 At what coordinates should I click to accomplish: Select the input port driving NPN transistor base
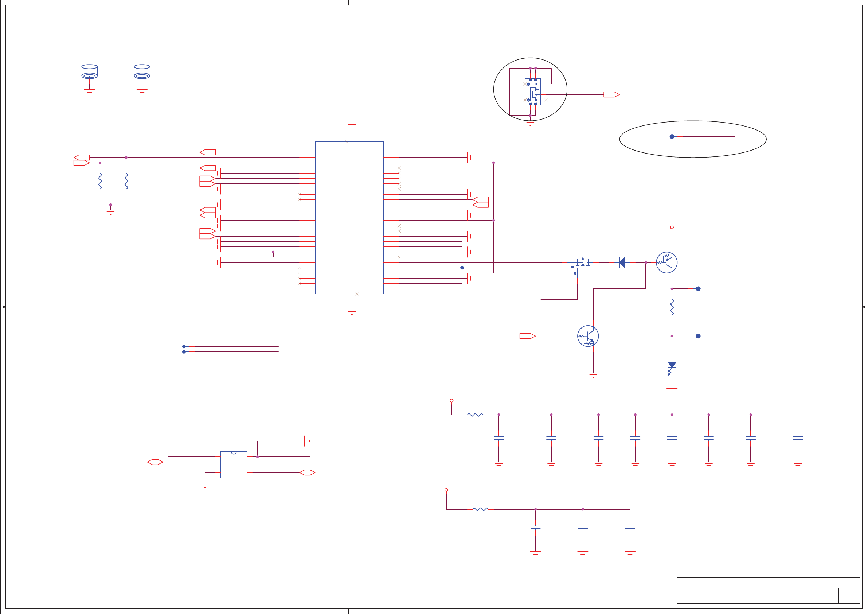527,336
